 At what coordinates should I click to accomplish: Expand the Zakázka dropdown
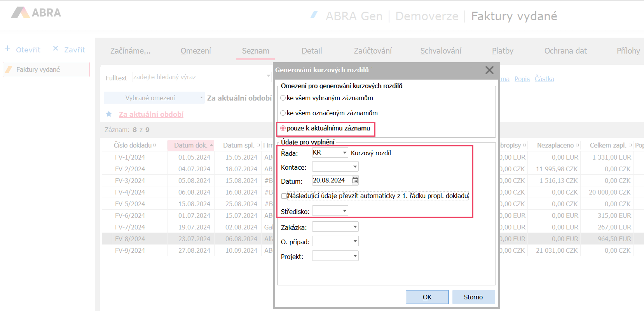click(x=355, y=227)
